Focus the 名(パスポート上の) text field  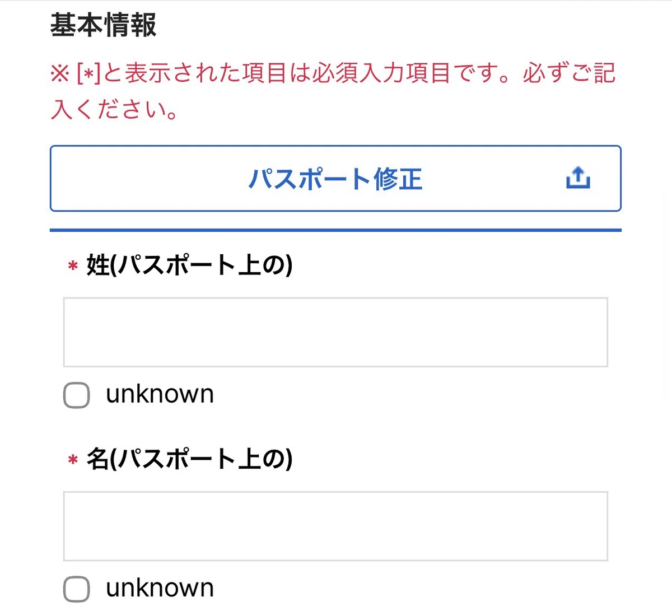pos(335,526)
